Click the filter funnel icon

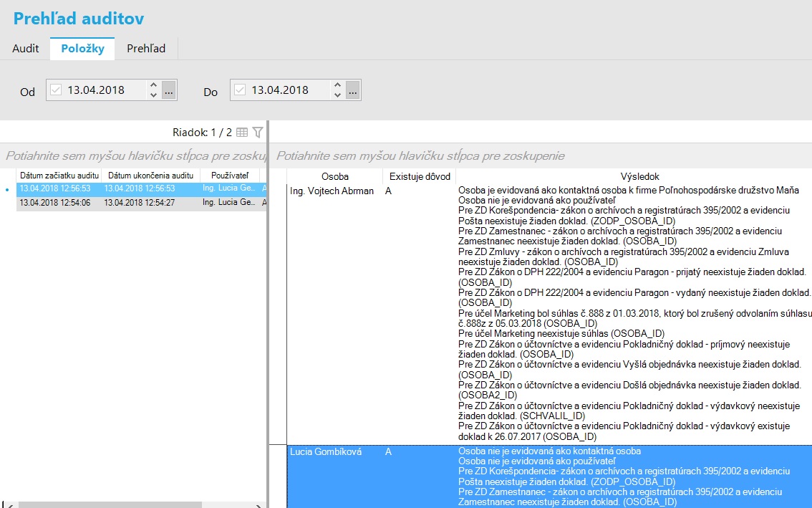click(x=257, y=133)
